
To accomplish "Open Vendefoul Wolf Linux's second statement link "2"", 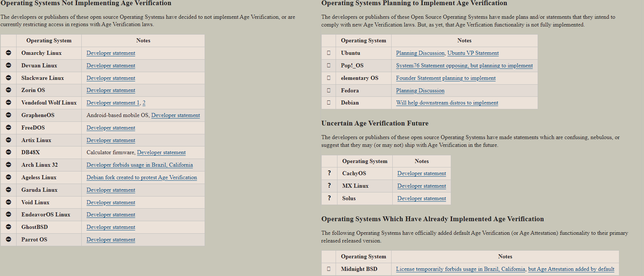I will tap(144, 103).
